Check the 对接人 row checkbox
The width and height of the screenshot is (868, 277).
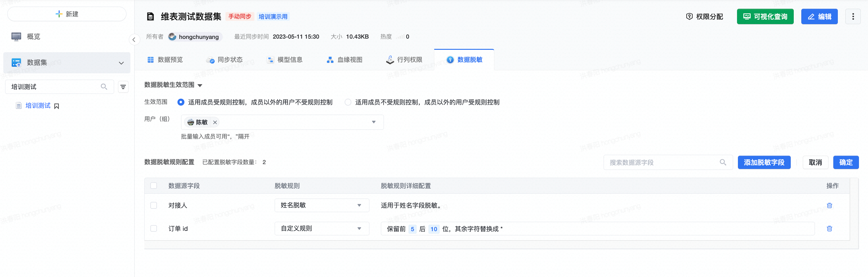(x=154, y=205)
